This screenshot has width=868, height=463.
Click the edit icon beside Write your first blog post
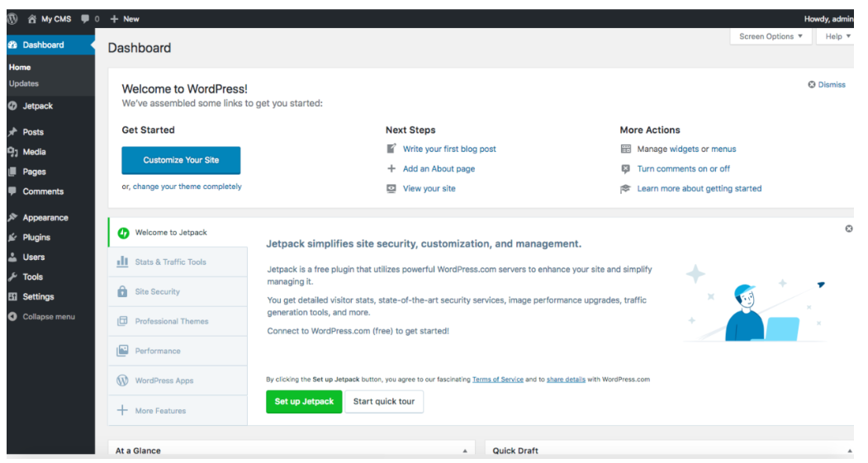click(x=391, y=149)
